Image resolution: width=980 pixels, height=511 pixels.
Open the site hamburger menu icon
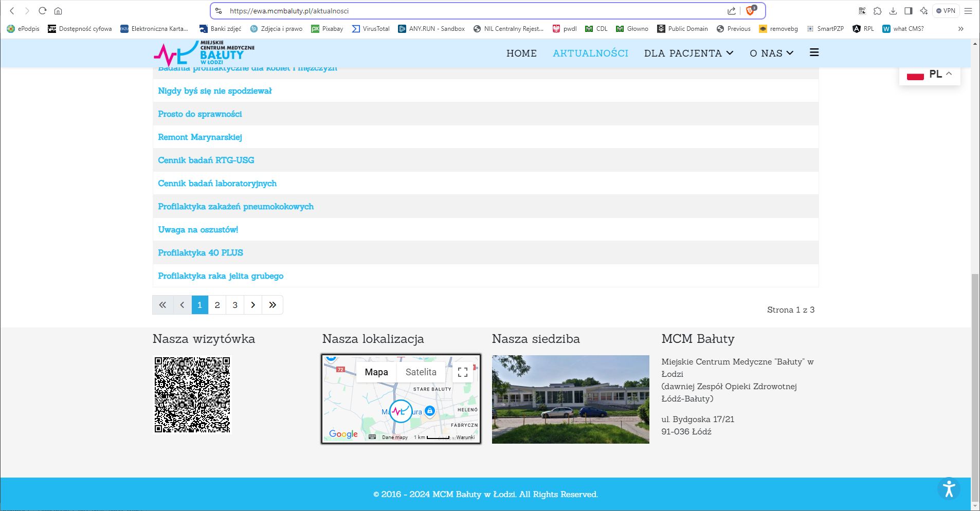(814, 52)
